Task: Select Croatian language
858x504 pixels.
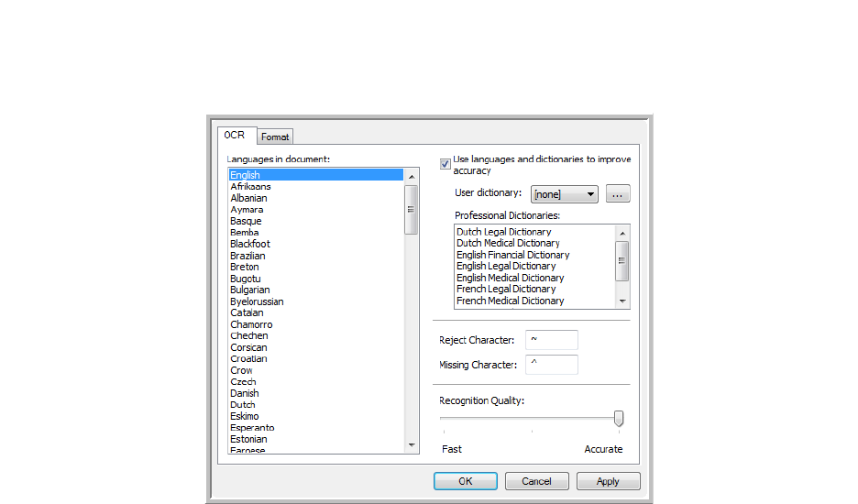Action: 315,359
